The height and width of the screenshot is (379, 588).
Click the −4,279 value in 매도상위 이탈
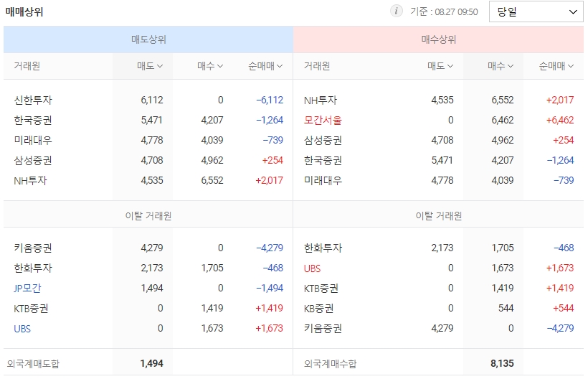coord(270,248)
